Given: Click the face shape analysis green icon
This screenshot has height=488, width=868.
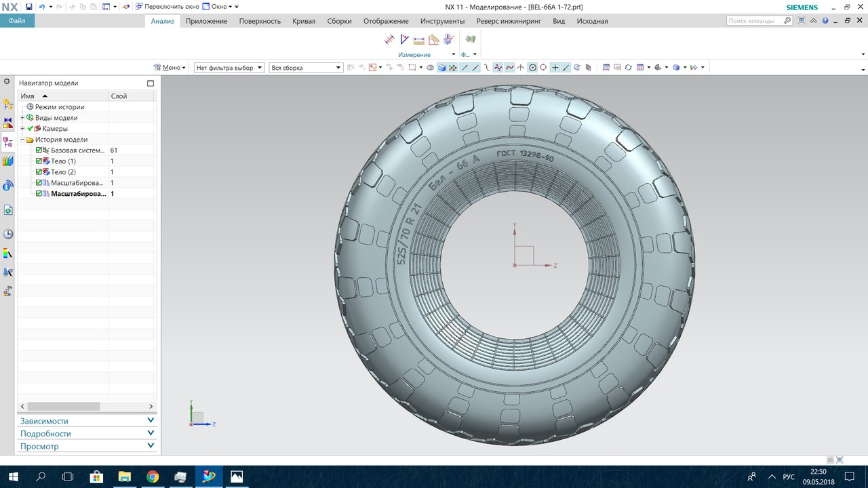Looking at the screenshot, I should (469, 40).
